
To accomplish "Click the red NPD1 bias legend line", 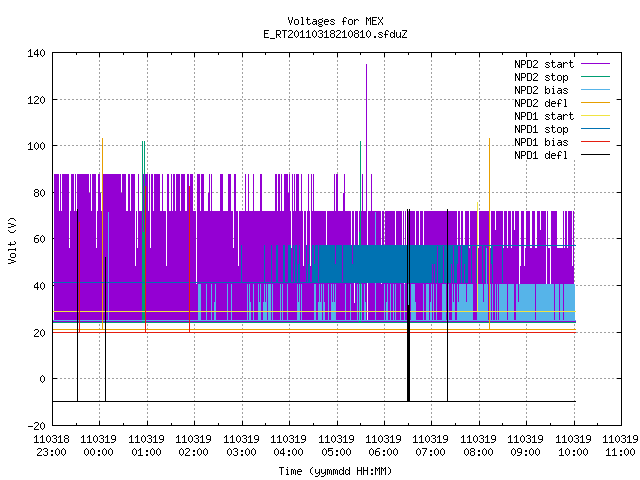I will [x=596, y=142].
